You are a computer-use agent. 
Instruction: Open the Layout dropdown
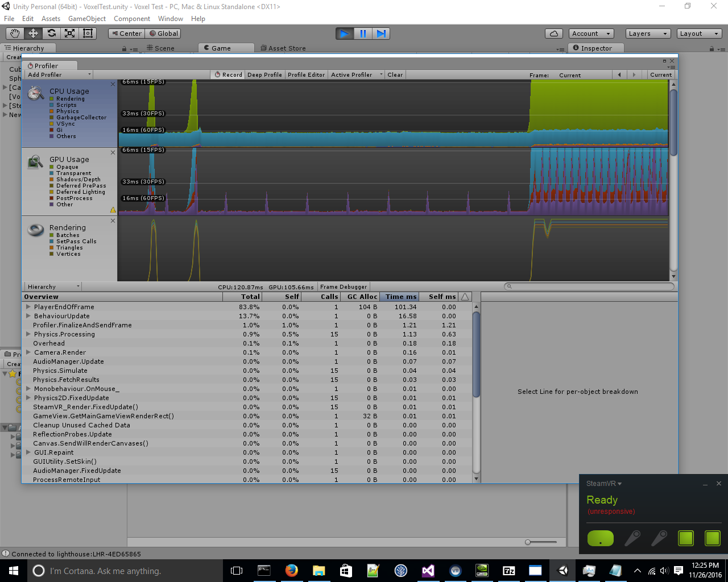point(699,34)
